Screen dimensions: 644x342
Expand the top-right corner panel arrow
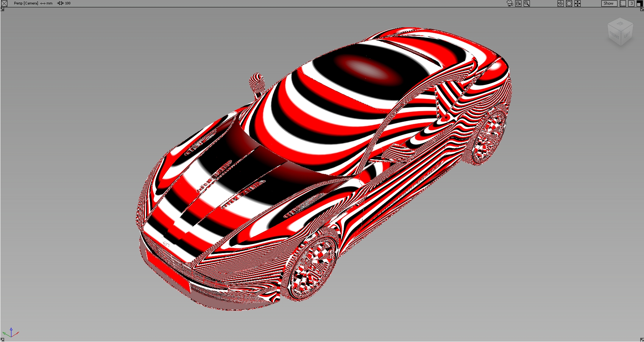641,9
